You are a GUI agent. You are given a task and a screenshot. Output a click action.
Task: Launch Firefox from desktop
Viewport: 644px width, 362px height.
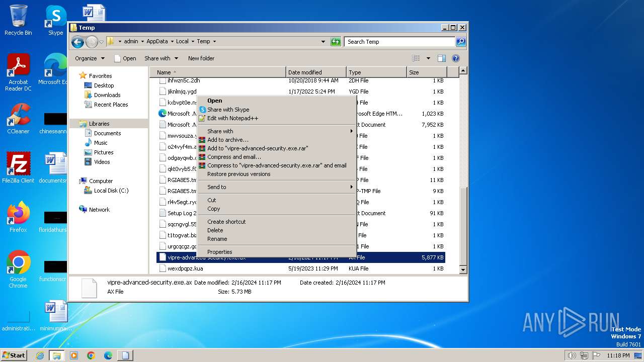18,217
